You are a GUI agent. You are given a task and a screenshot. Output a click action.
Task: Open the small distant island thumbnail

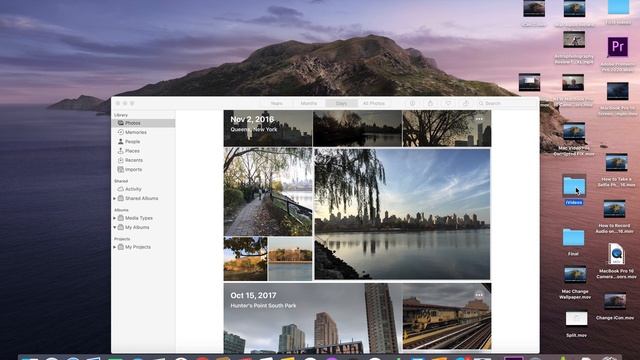click(290, 259)
